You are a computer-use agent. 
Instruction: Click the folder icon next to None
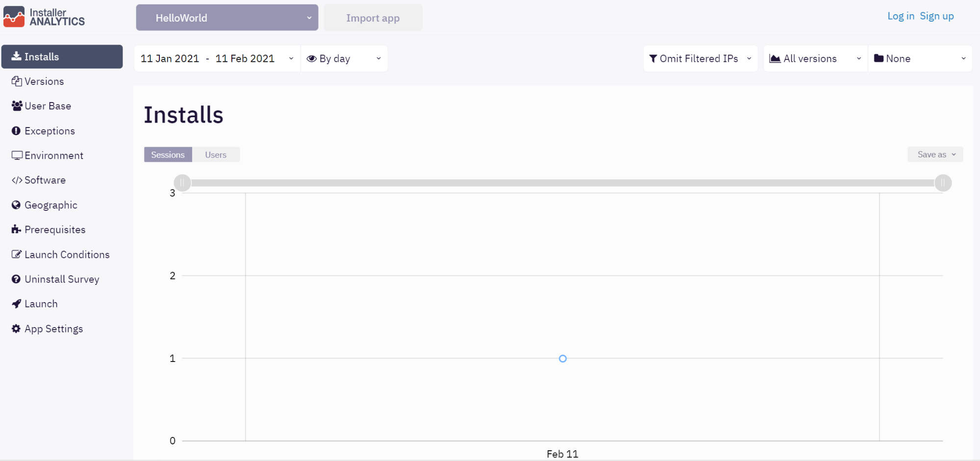[879, 58]
